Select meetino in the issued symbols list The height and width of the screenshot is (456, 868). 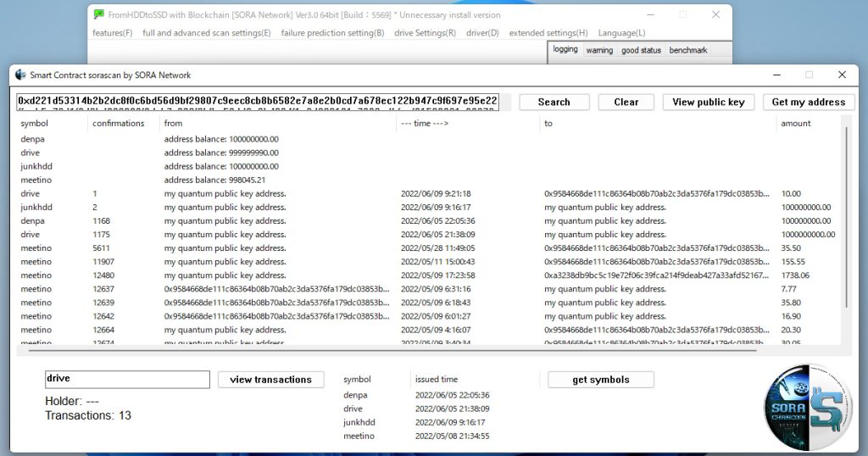[x=359, y=436]
